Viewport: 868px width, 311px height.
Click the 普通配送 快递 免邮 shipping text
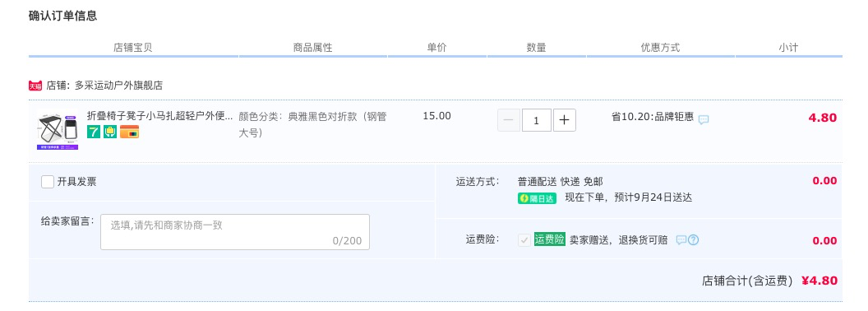[561, 182]
